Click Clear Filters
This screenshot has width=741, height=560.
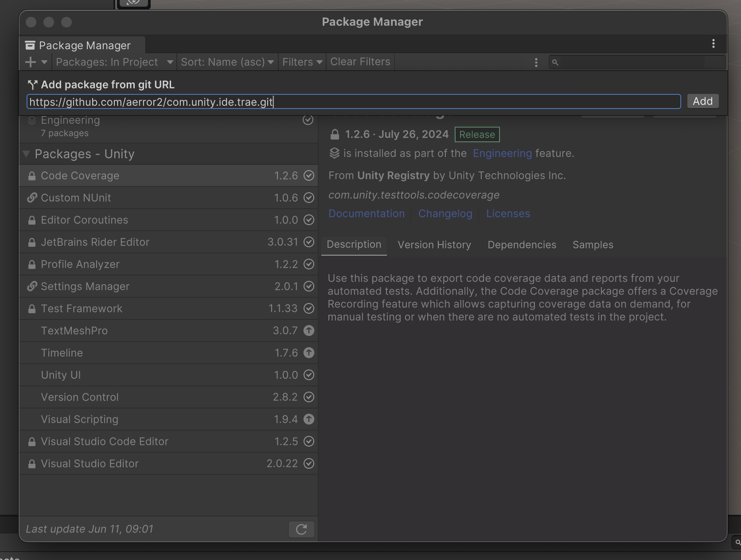pyautogui.click(x=360, y=62)
